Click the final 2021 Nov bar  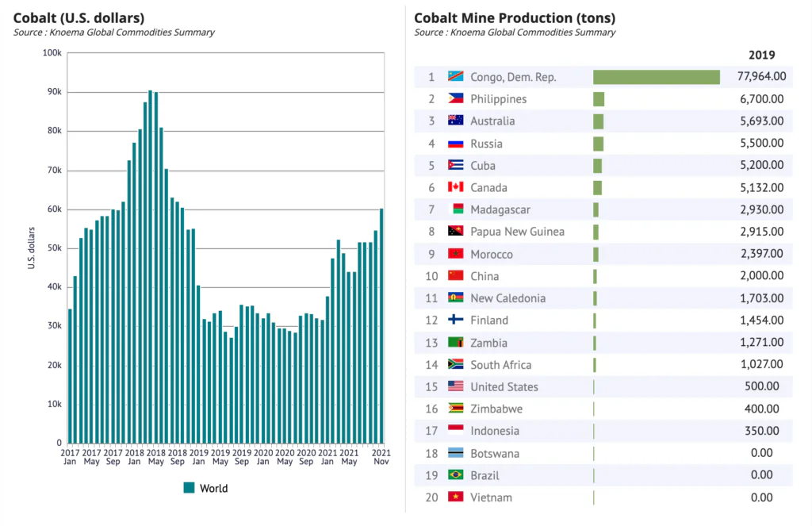coord(381,326)
